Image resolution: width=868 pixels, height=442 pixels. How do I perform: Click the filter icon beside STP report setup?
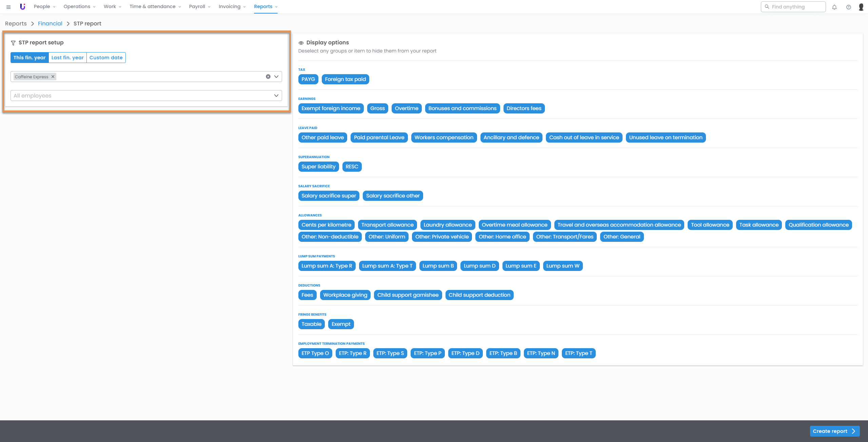[13, 43]
